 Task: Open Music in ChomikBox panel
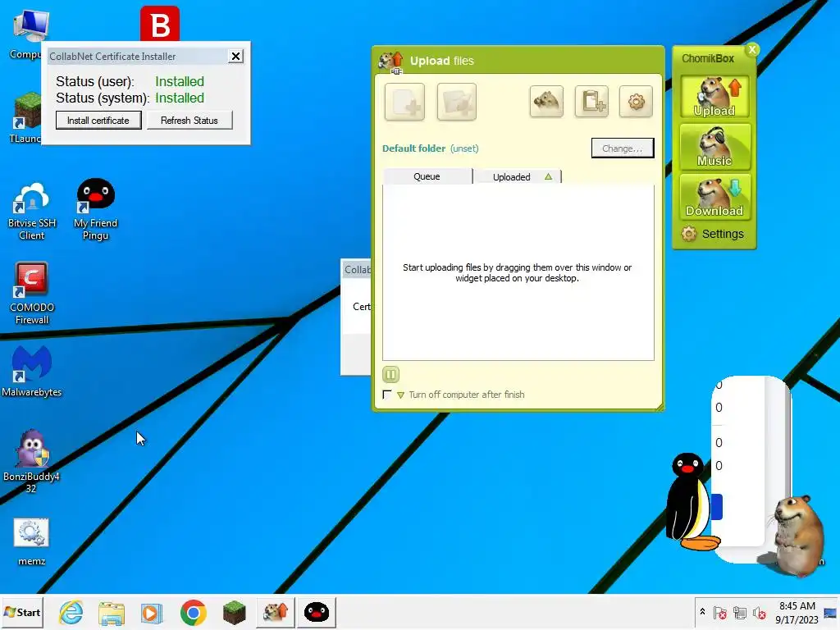click(714, 147)
